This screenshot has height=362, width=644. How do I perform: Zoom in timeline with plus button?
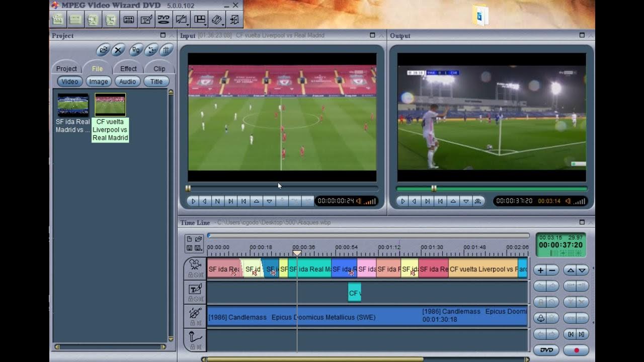[x=541, y=270]
